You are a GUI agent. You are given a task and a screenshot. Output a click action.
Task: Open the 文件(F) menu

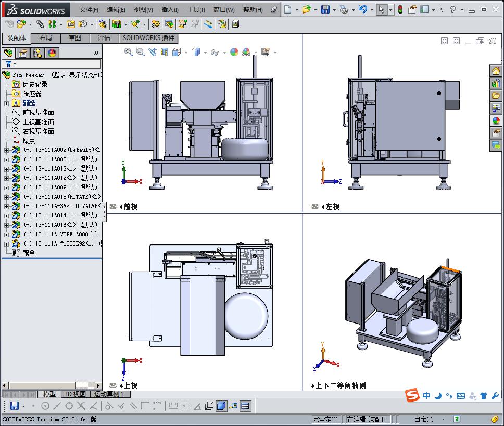point(89,10)
